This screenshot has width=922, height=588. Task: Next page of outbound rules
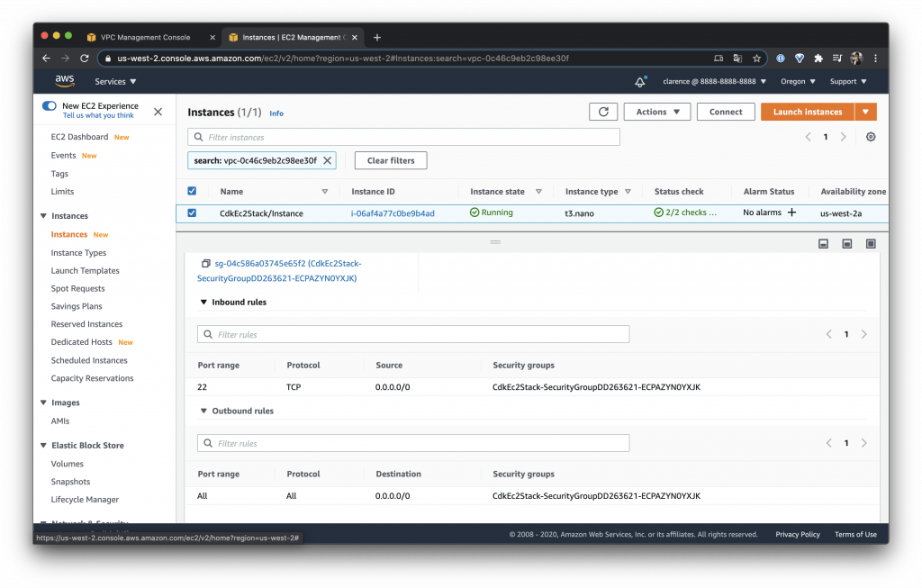[863, 443]
